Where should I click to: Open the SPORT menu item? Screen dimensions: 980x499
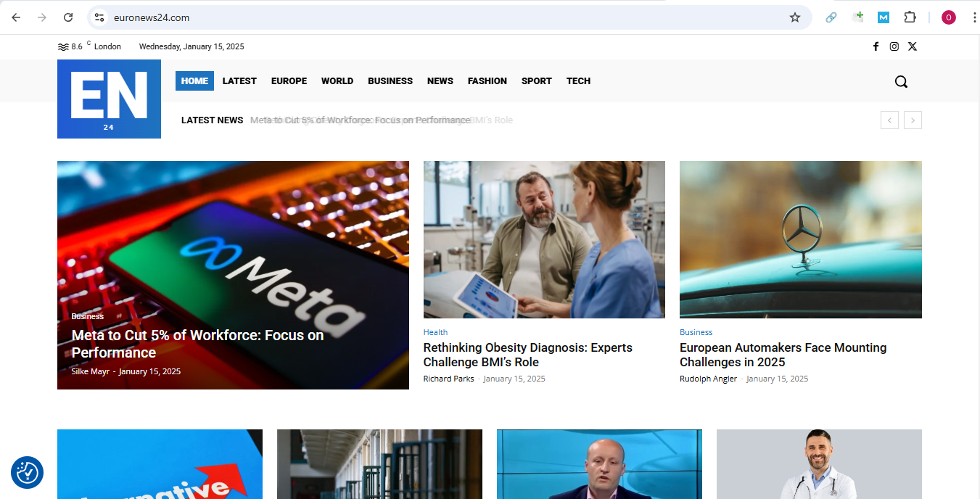tap(537, 81)
